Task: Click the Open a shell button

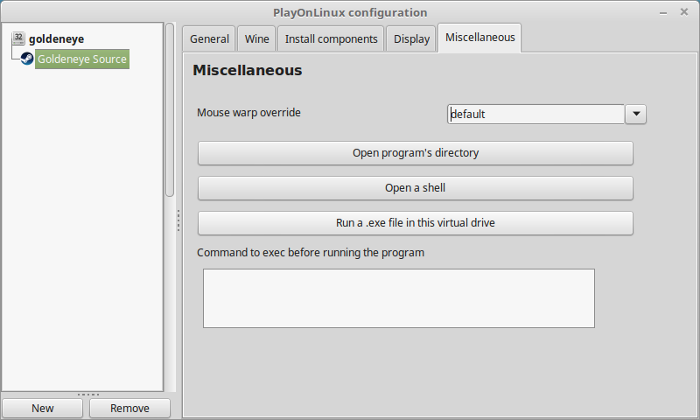Action: pyautogui.click(x=416, y=188)
